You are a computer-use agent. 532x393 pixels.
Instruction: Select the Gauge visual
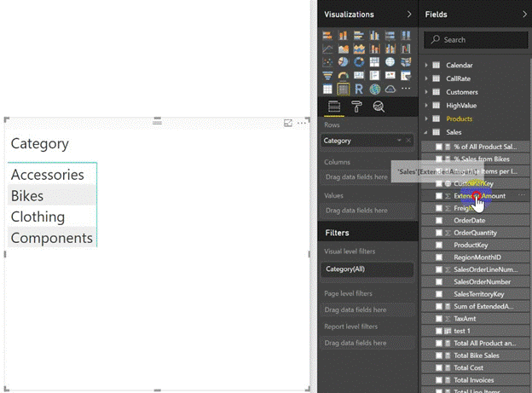click(x=343, y=75)
